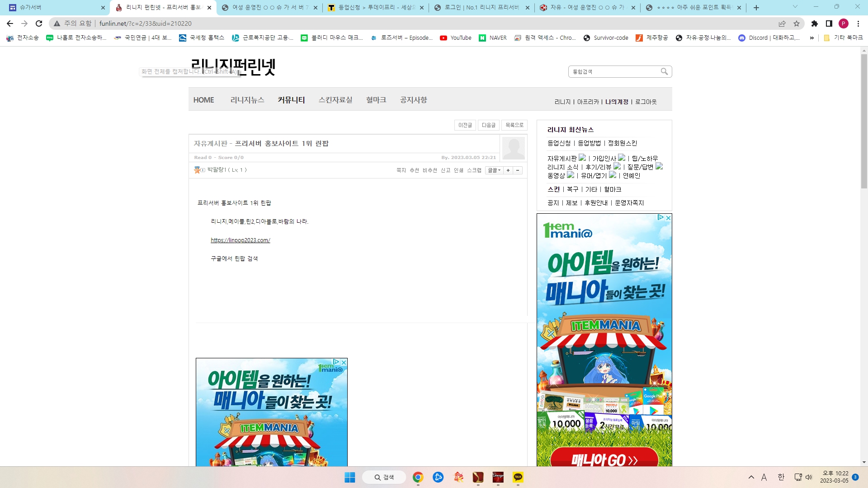868x488 pixels.
Task: Open Chrome from the taskbar
Action: [418, 477]
